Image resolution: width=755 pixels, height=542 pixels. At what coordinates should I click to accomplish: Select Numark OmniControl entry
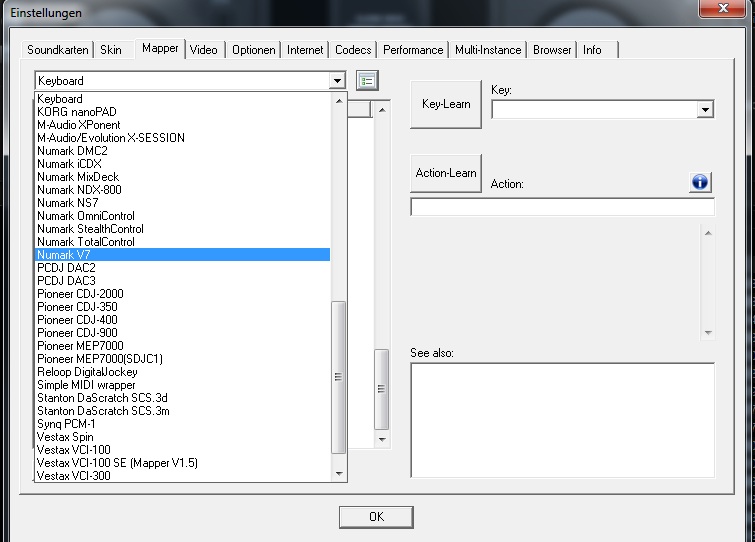(183, 216)
